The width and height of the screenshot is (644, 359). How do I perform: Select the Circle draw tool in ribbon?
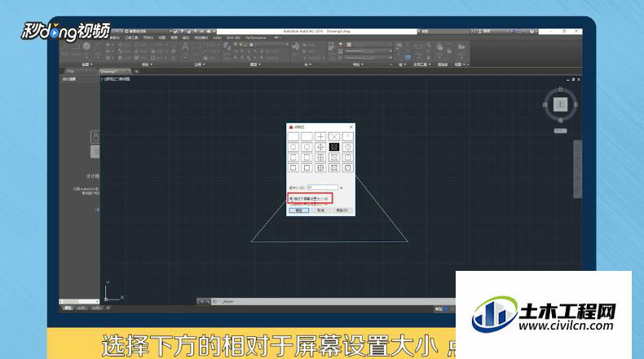tap(86, 47)
